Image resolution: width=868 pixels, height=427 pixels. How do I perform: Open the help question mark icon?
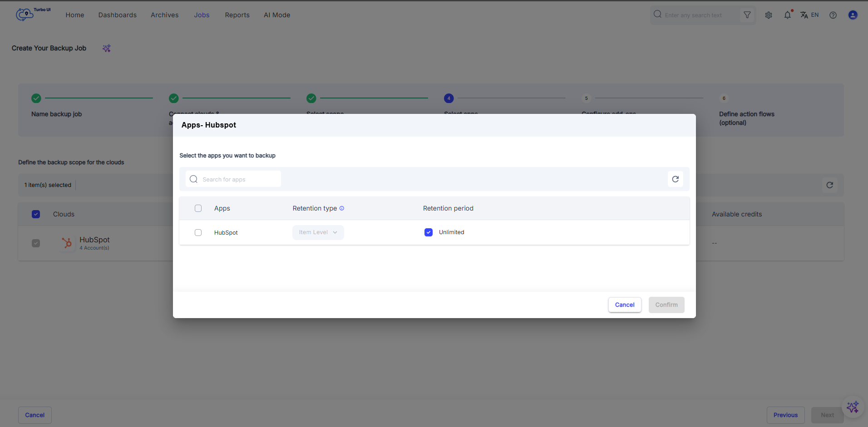[833, 15]
